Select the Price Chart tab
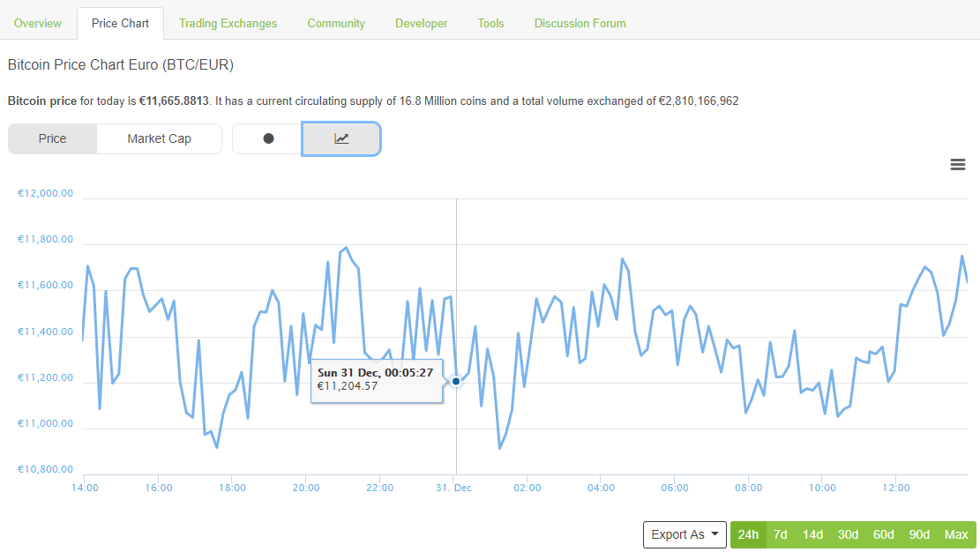The width and height of the screenshot is (980, 552). 120,23
